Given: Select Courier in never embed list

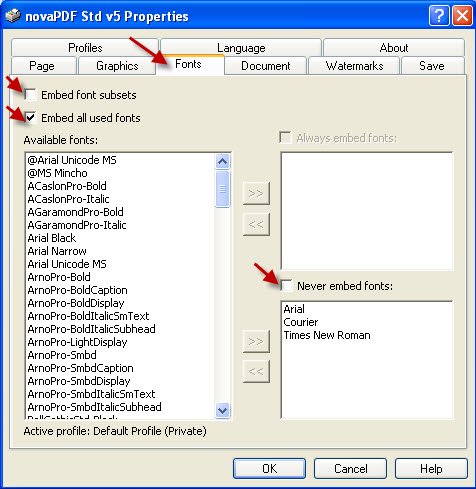Looking at the screenshot, I should pyautogui.click(x=301, y=322).
